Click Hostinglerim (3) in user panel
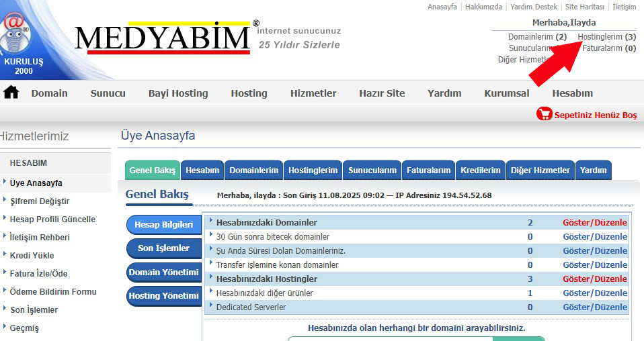 pyautogui.click(x=606, y=37)
